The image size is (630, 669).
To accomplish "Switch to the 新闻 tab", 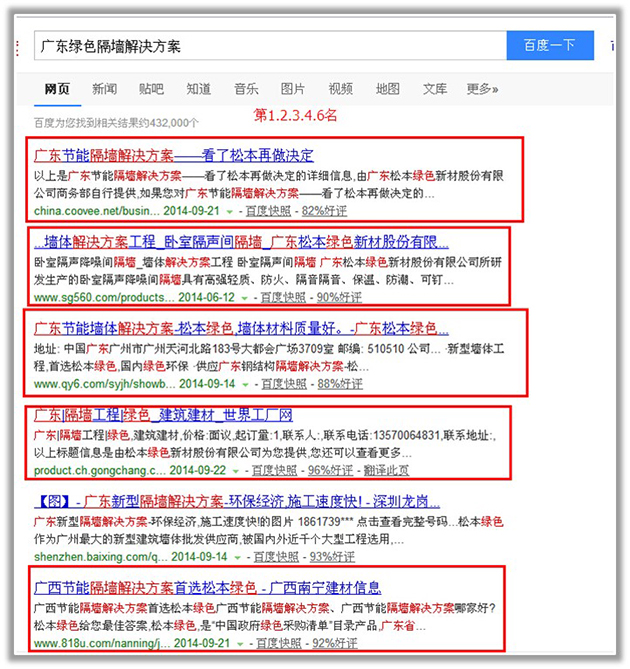I will pos(105,89).
